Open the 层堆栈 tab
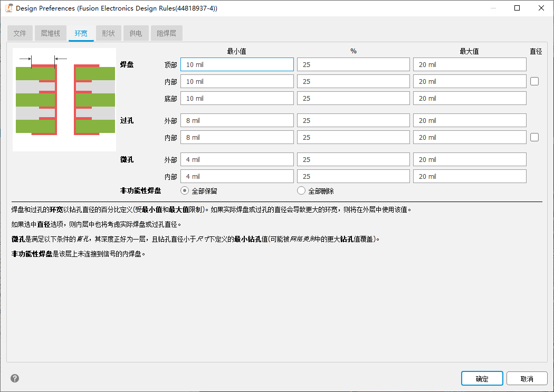The image size is (554, 392). [50, 33]
